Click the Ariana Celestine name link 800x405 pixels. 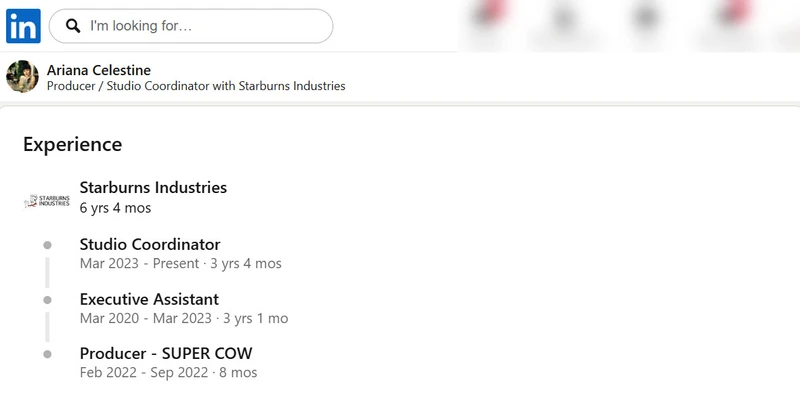pos(98,70)
